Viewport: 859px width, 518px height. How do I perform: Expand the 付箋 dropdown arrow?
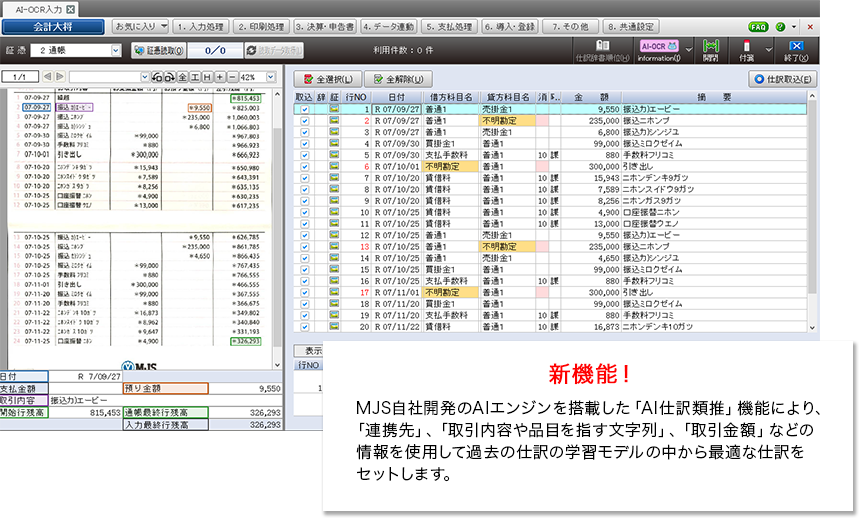pos(768,50)
